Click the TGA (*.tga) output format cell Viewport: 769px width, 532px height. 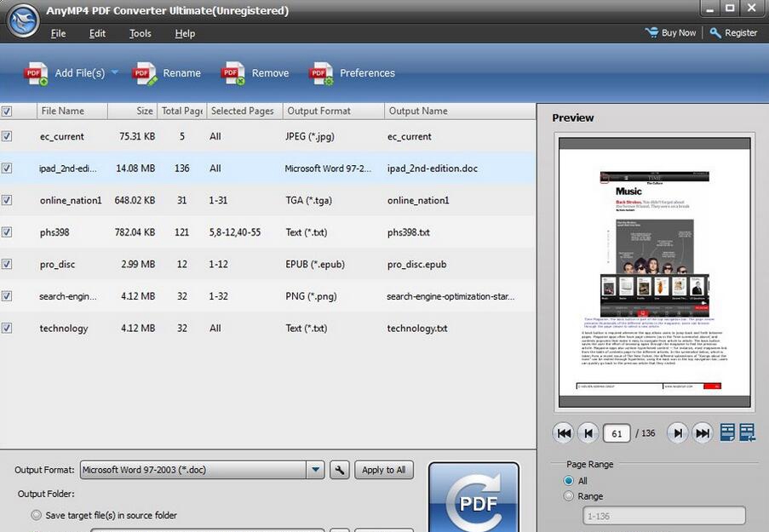(x=309, y=200)
